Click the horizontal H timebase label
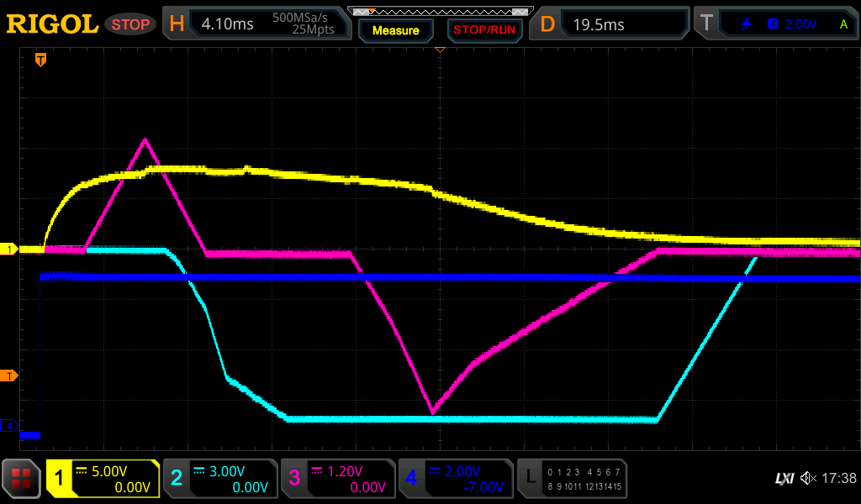This screenshot has width=861, height=504. (x=177, y=24)
